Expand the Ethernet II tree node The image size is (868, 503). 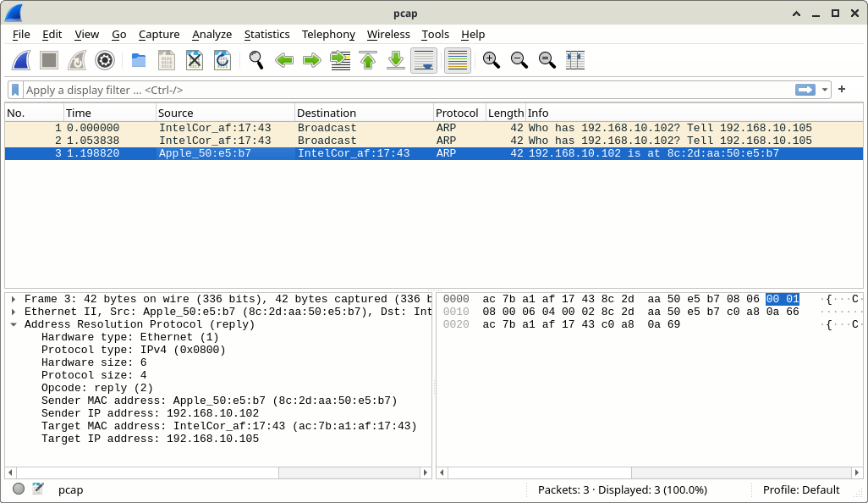(x=14, y=312)
